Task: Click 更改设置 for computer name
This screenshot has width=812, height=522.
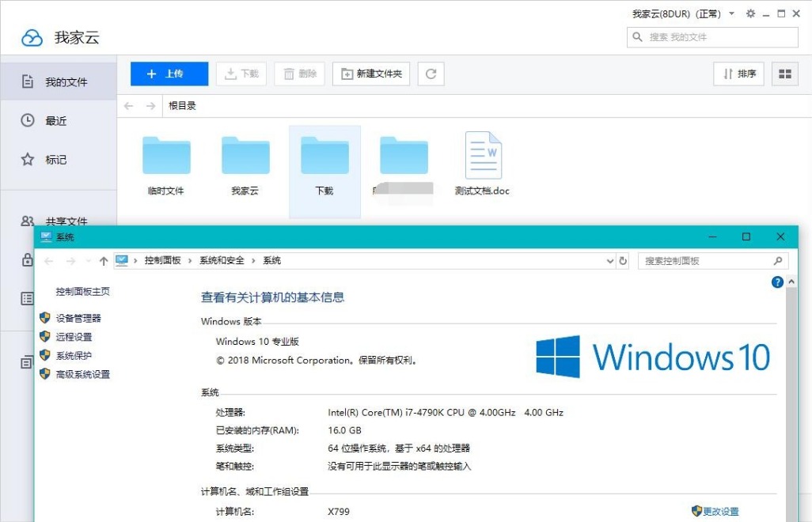Action: (x=721, y=512)
